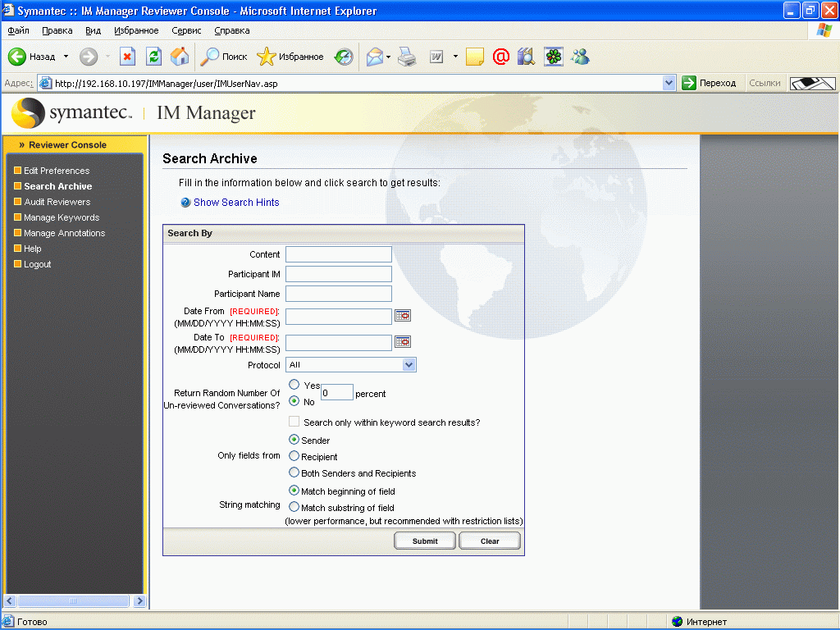This screenshot has height=630, width=840.
Task: Click the red @ toolbar icon
Action: coord(501,57)
